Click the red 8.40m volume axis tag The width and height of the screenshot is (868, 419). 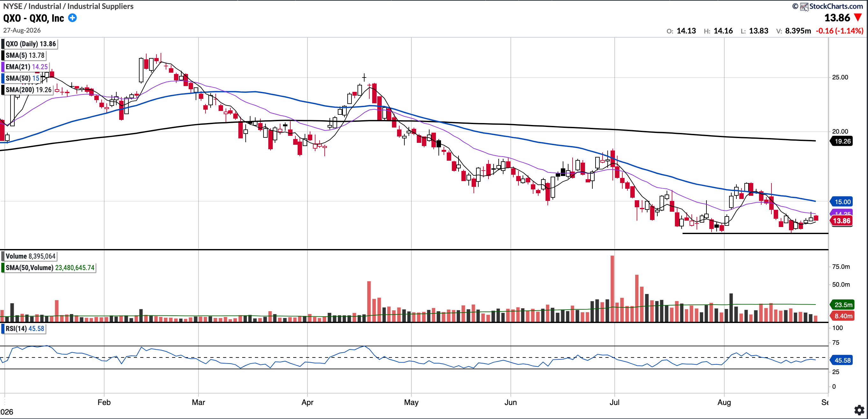[843, 316]
